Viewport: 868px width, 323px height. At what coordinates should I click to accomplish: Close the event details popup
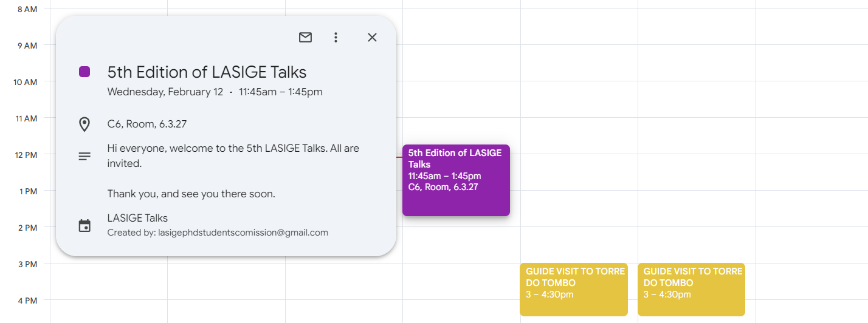[x=372, y=38]
